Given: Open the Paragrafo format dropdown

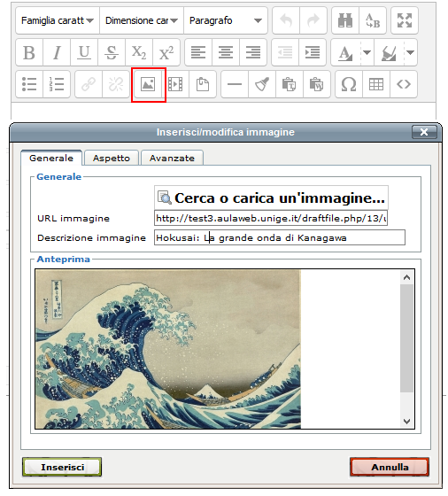Looking at the screenshot, I should [226, 20].
